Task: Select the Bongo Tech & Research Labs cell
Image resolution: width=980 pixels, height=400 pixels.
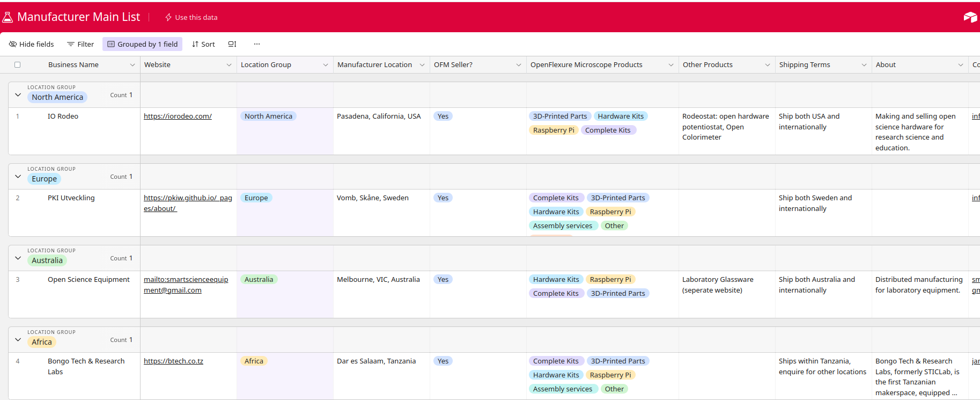Action: click(x=74, y=376)
